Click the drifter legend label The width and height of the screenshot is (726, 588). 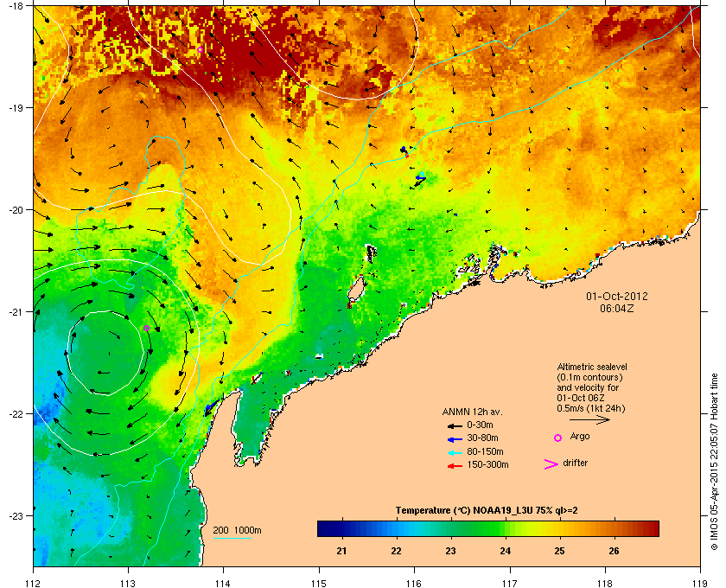pos(575,463)
